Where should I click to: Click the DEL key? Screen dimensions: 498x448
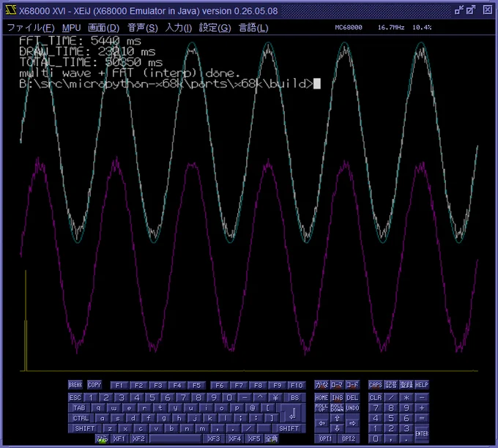point(352,397)
